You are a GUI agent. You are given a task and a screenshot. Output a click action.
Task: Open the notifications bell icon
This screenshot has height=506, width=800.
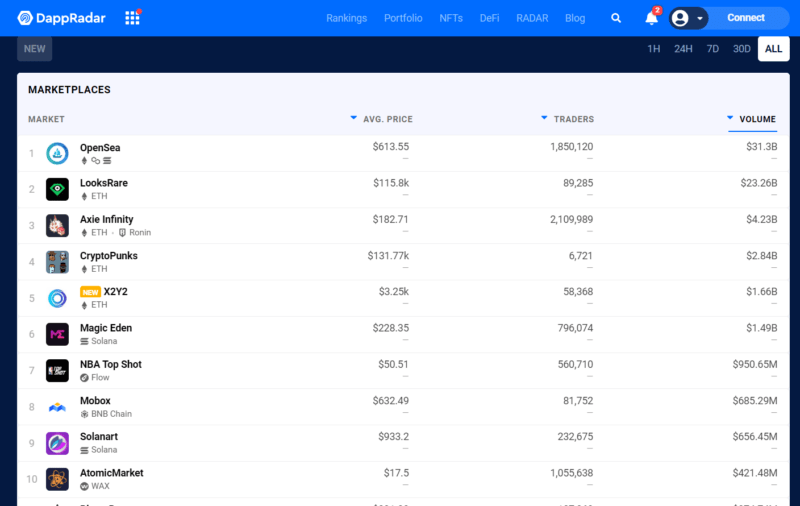pyautogui.click(x=652, y=18)
